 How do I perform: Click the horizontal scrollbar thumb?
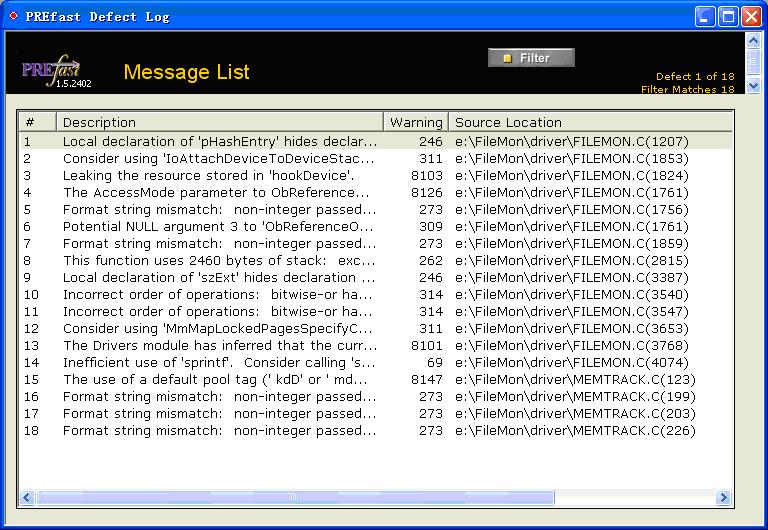[295, 498]
